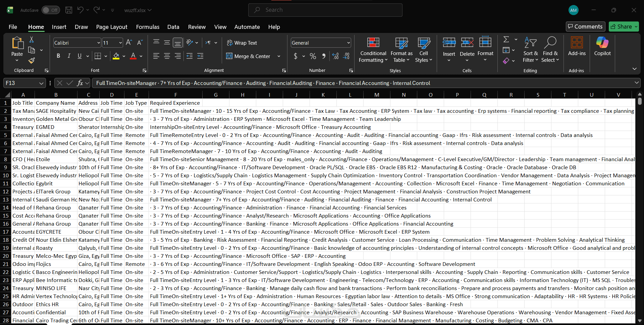Viewport: 644px width, 325px height.
Task: Apply Percent Style format
Action: pos(313,56)
